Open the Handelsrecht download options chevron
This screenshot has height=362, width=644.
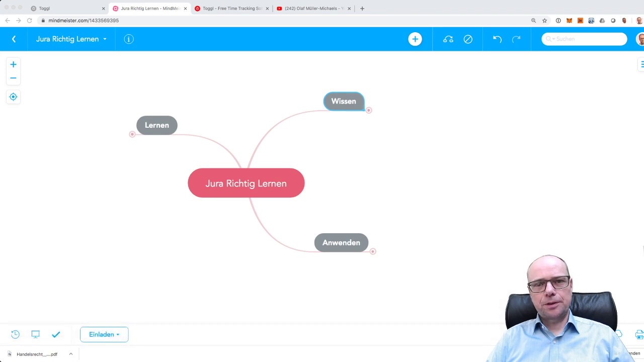(x=71, y=354)
